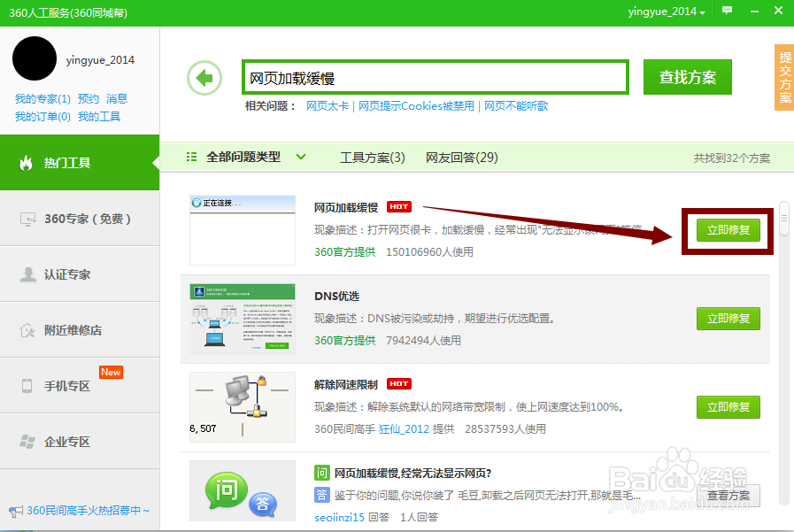Click the green back arrow icon
Screen dimensions: 794x532
(204, 78)
